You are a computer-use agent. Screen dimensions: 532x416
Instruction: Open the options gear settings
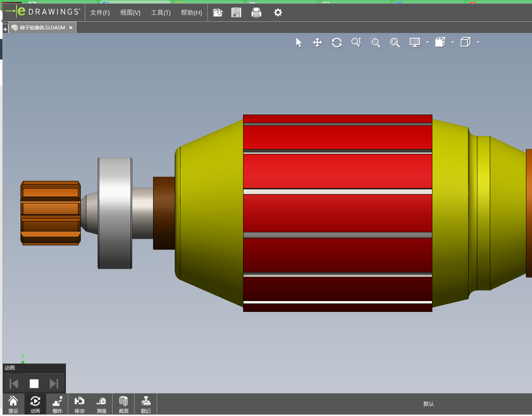pos(278,12)
